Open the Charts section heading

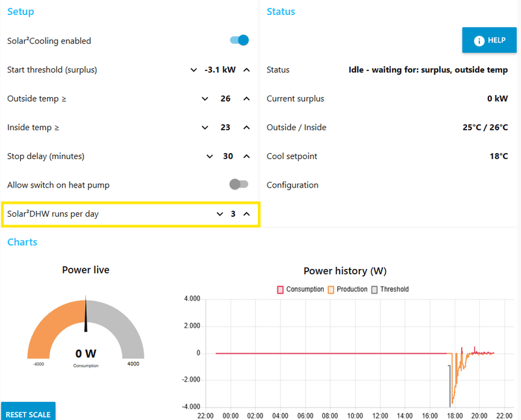(22, 242)
